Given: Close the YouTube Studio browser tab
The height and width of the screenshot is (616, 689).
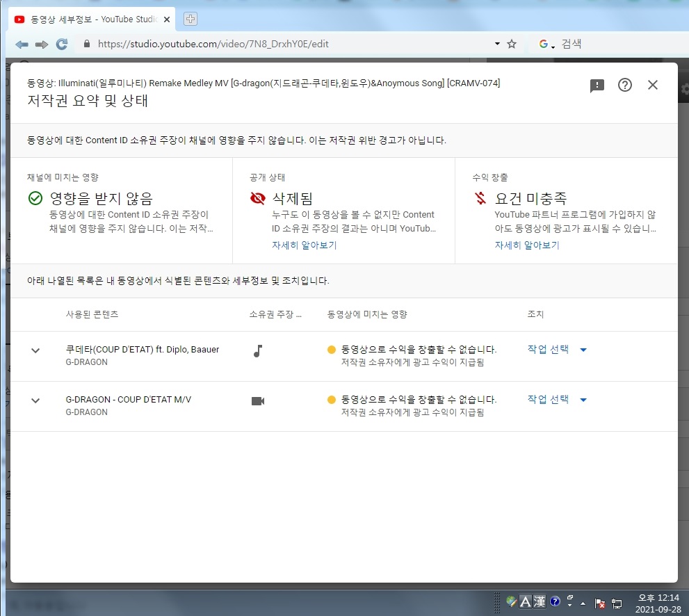Looking at the screenshot, I should [x=167, y=19].
